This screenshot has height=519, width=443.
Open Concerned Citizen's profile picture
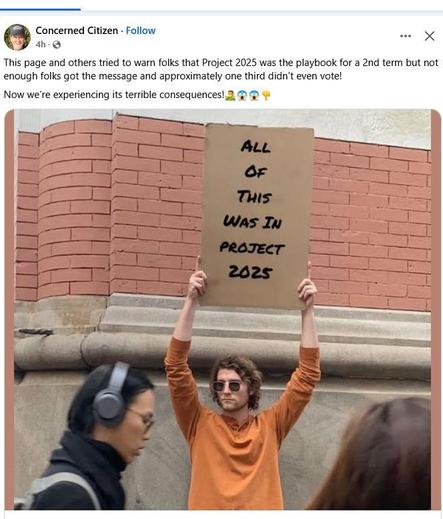[x=17, y=37]
